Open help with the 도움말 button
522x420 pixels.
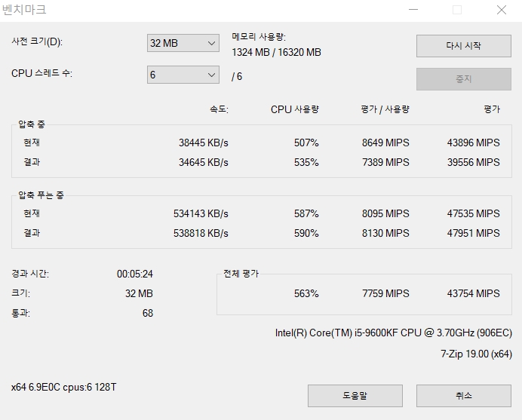(x=355, y=396)
